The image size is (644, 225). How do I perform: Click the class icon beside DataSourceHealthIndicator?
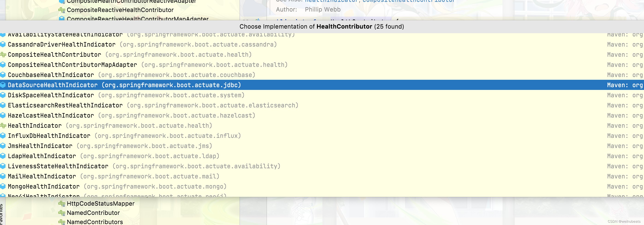[x=3, y=85]
